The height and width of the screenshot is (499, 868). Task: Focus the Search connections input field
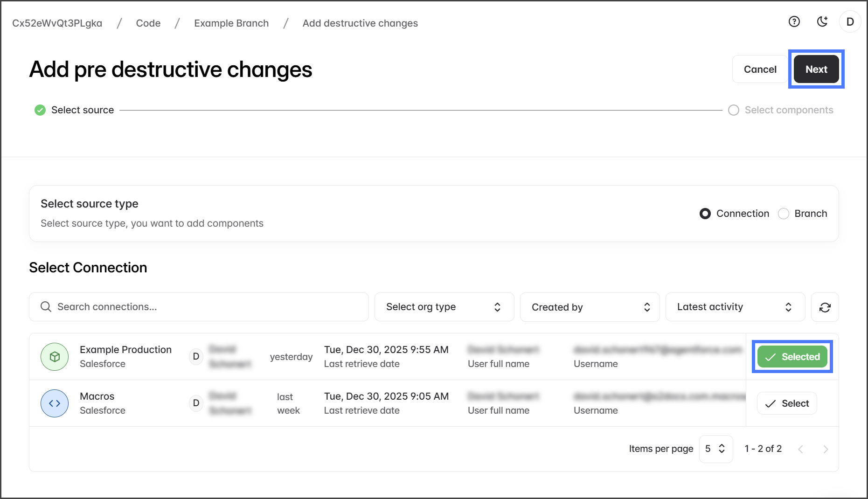[x=205, y=307]
